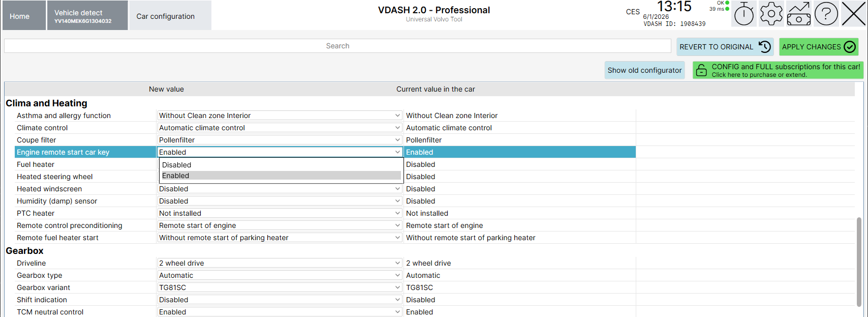The width and height of the screenshot is (868, 317).
Task: Open Remote fuel heater start dropdown
Action: [280, 238]
